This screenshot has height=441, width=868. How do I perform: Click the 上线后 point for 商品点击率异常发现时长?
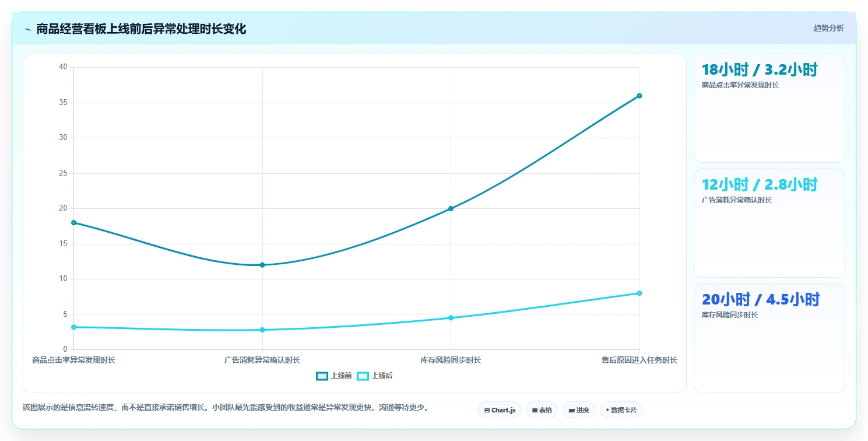(74, 327)
